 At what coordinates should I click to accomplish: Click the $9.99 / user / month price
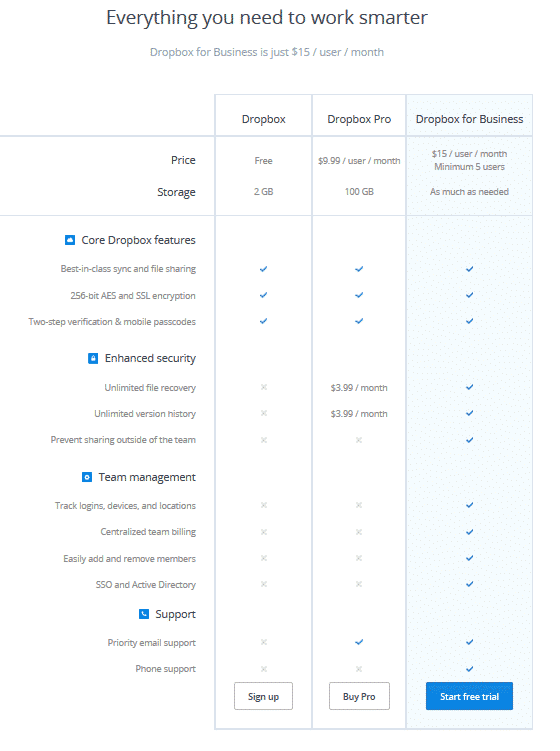coord(359,160)
